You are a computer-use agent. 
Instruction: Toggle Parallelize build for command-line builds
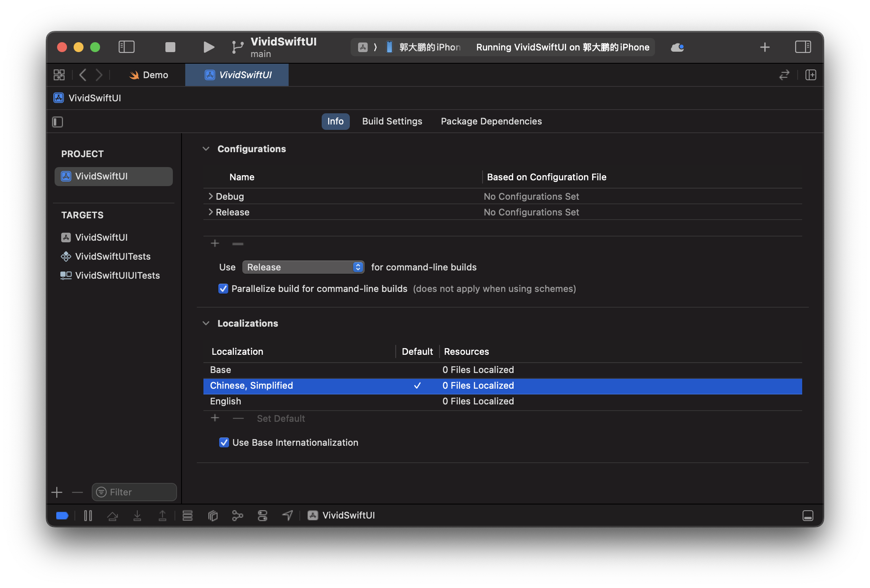[223, 289]
